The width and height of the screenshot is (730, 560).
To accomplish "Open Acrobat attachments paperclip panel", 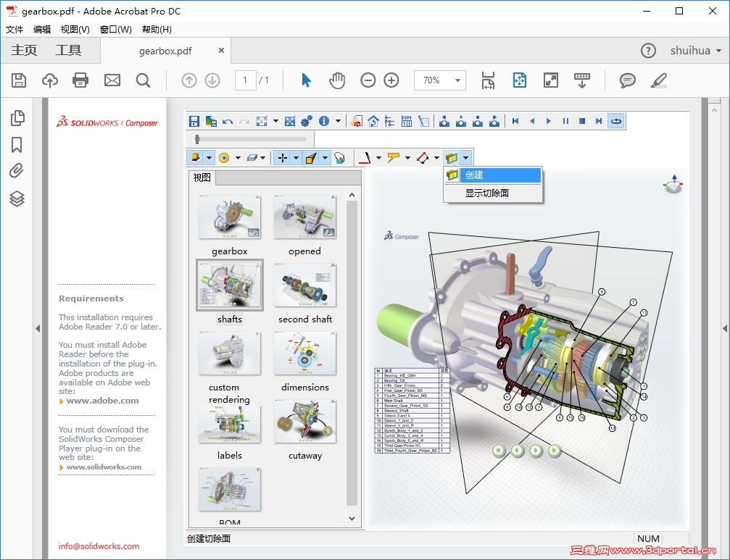I will [17, 171].
